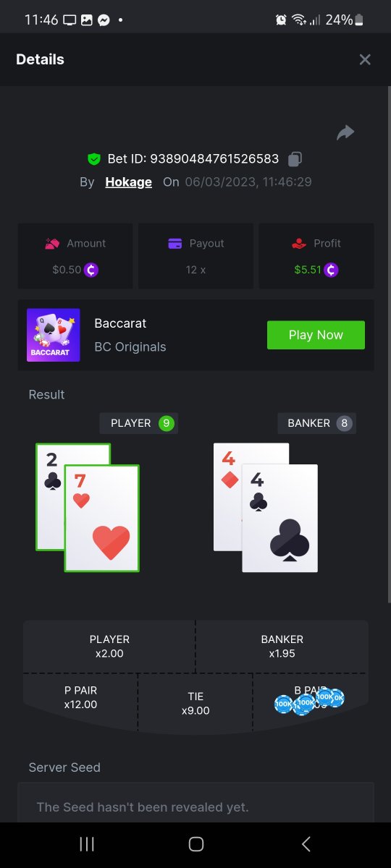The width and height of the screenshot is (391, 868).
Task: Tap the green verified shield icon
Action: (x=93, y=158)
